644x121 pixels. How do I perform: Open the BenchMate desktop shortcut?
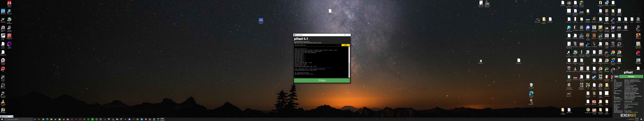(x=3, y=110)
